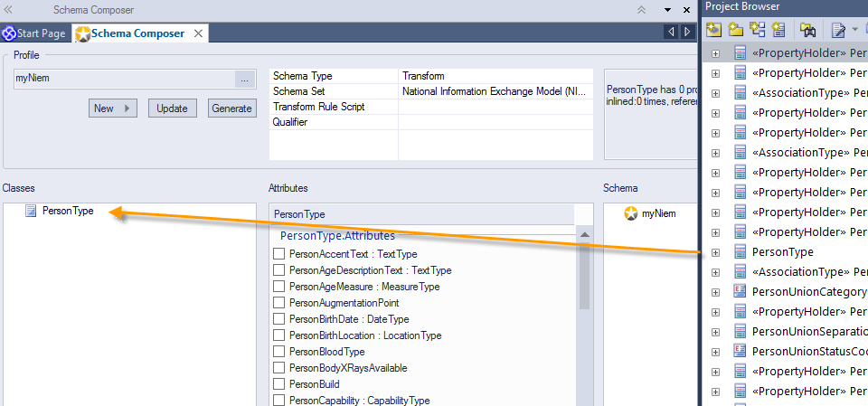Click the New Diagram toolbar icon
Image resolution: width=868 pixels, height=406 pixels.
click(756, 29)
